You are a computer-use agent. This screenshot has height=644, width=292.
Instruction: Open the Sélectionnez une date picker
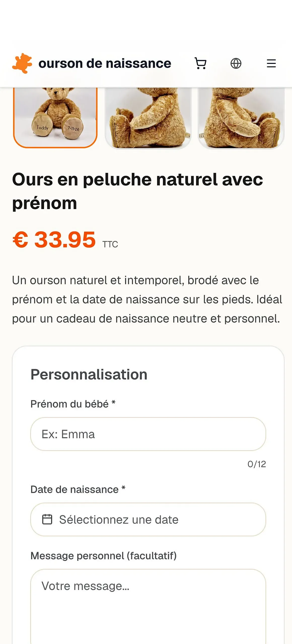click(148, 519)
